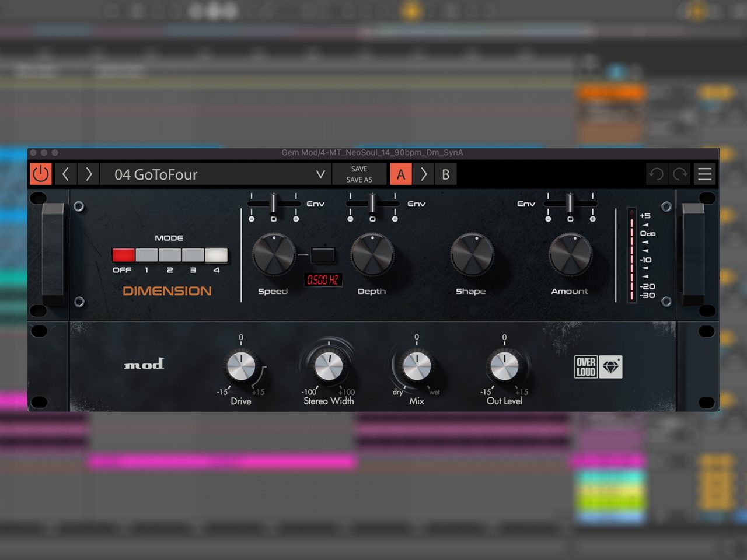Go to the next preset arrow
747x560 pixels.
click(89, 174)
